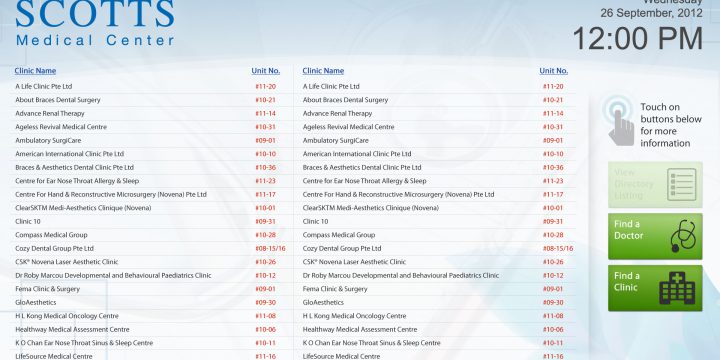Select 'American International Clinic Pte Ltd' in right list
Screen dimensions: 720x360
tap(357, 154)
